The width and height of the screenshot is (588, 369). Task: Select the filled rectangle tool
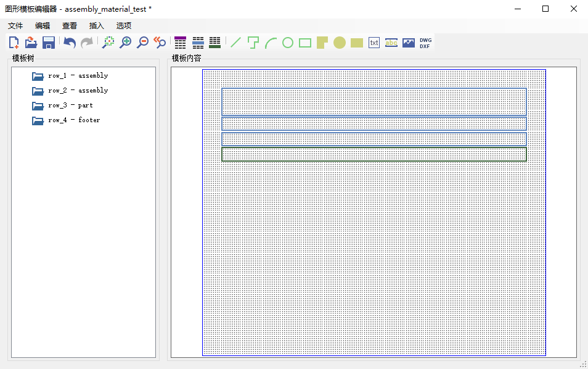357,43
